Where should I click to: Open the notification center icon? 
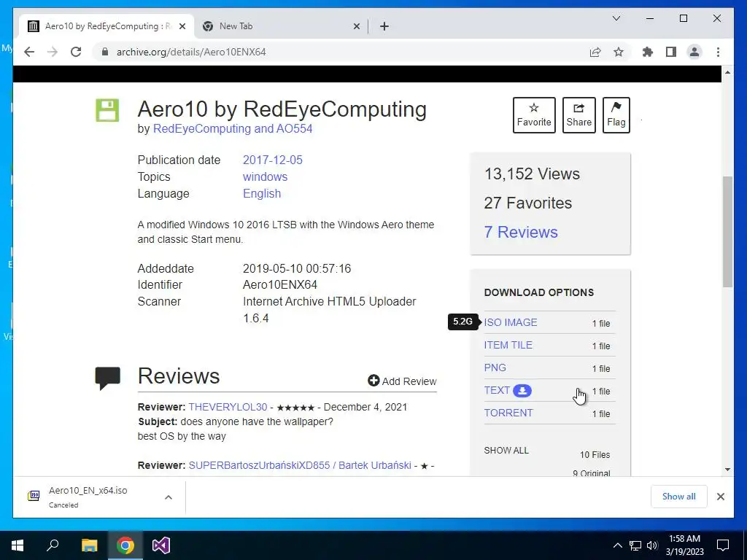click(723, 545)
